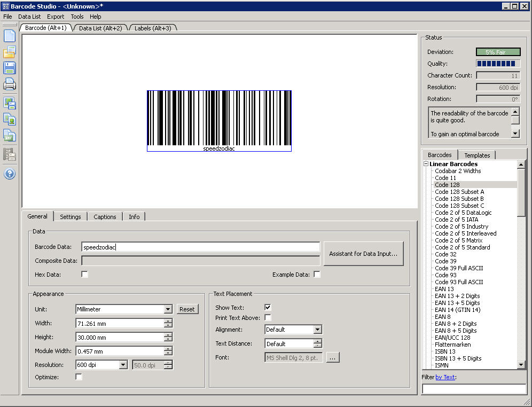
Task: Open the Settings tab
Action: click(70, 217)
